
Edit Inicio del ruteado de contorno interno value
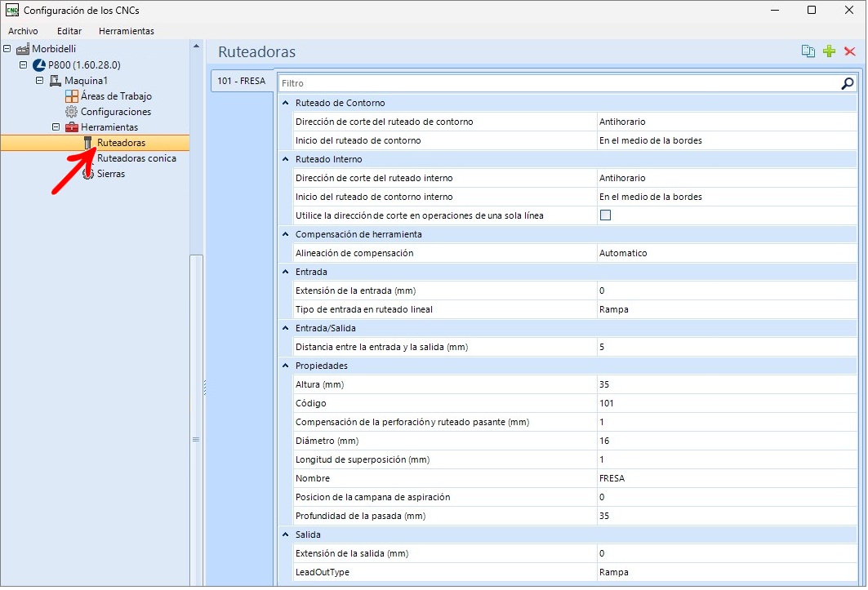727,197
